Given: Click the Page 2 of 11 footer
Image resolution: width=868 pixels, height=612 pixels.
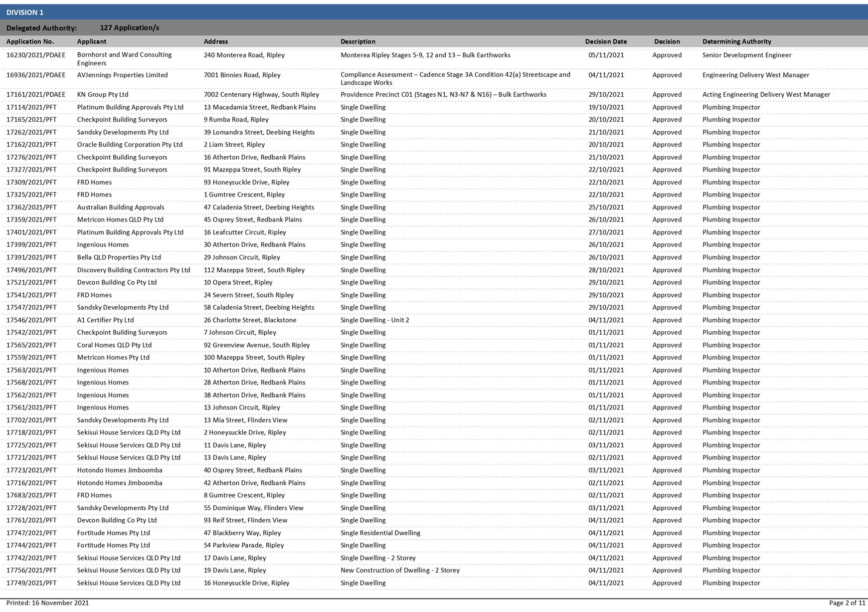Looking at the screenshot, I should [x=847, y=603].
